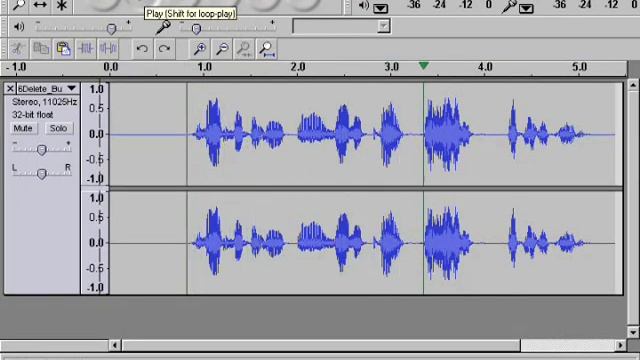This screenshot has height=360, width=640.
Task: Click the Paste clipboard icon
Action: [63, 49]
